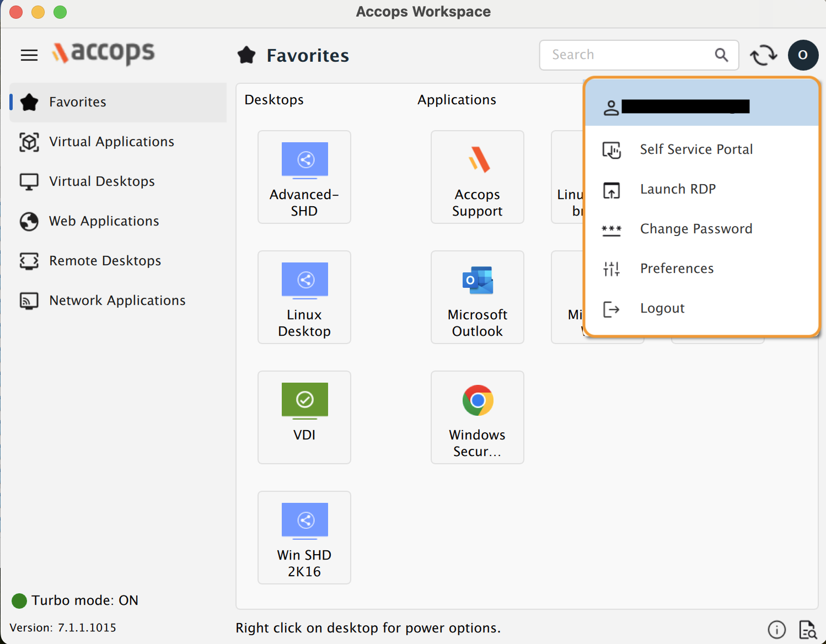Click inside the Search field
This screenshot has height=644, width=826.
pyautogui.click(x=629, y=55)
